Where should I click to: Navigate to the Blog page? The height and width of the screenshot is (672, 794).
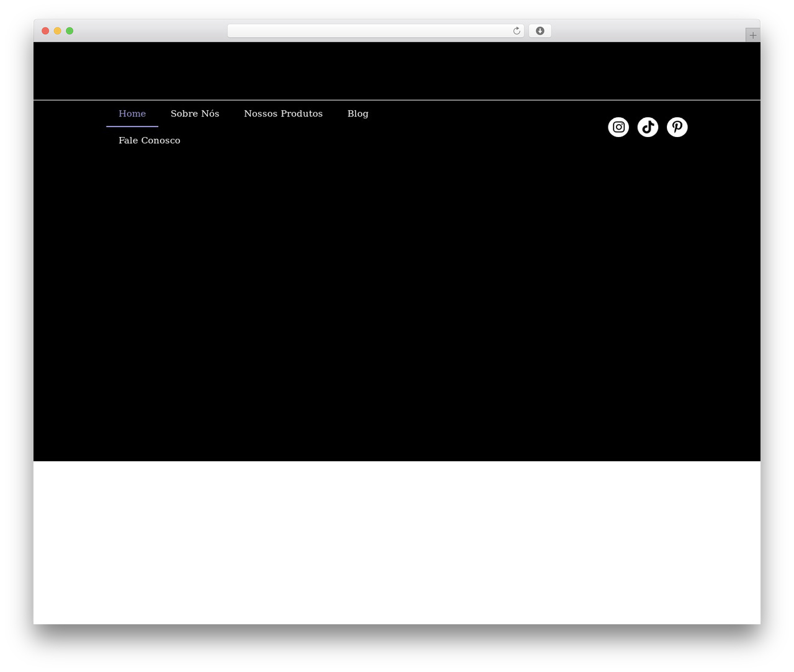358,113
